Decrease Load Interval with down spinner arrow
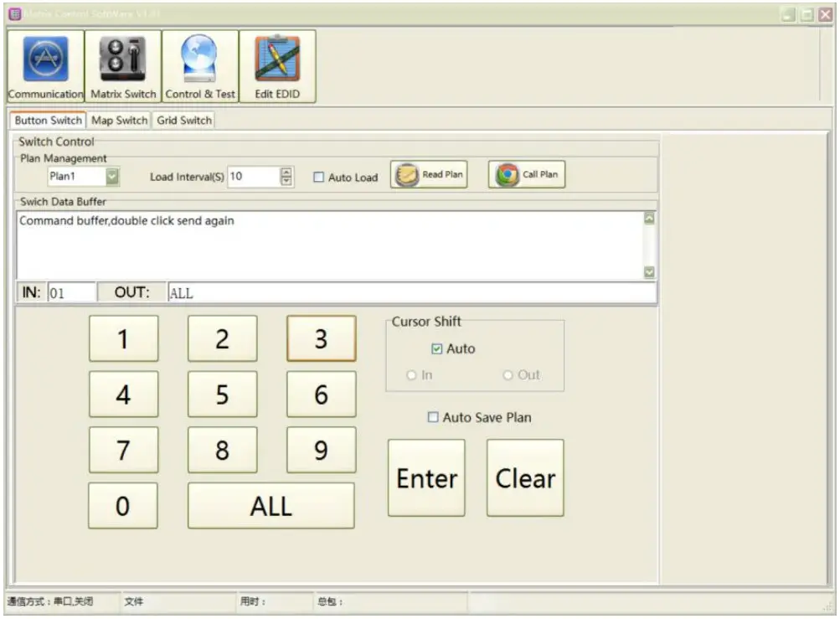 coord(286,181)
